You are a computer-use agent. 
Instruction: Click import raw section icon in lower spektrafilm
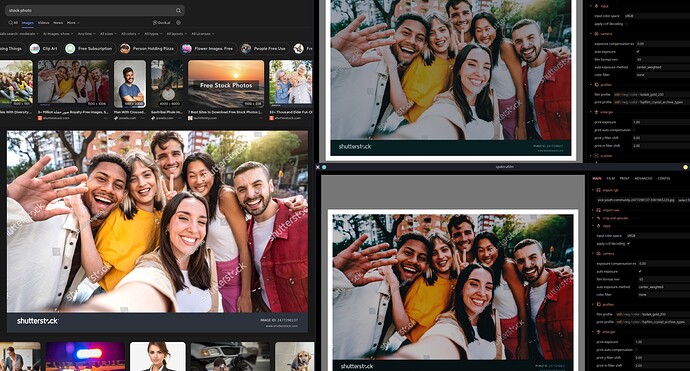pos(598,210)
